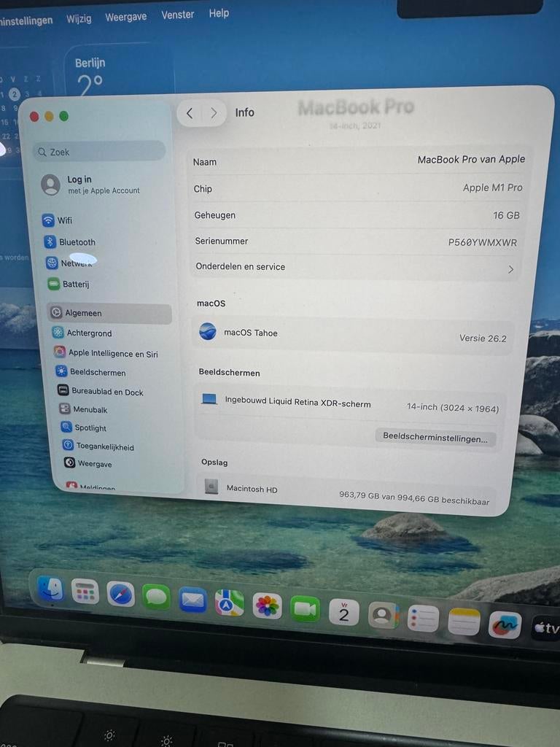Click the account avatar Log in
560x747 pixels.
coord(51,185)
